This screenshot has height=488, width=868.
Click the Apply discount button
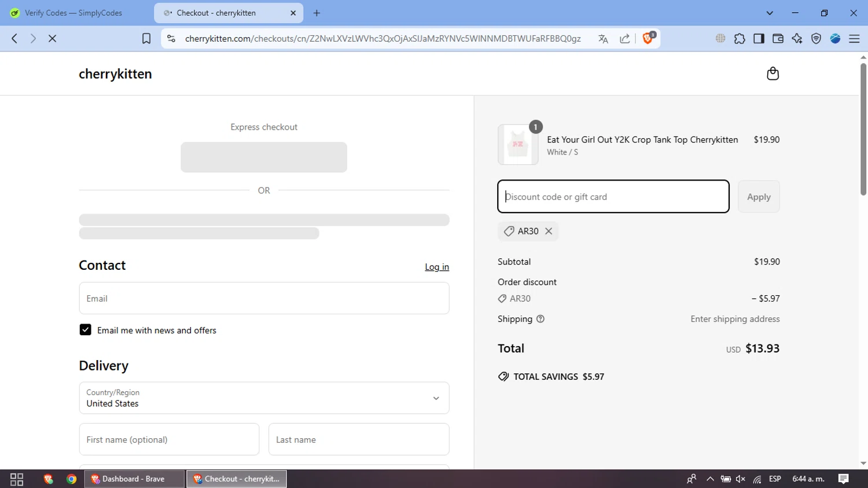point(759,197)
